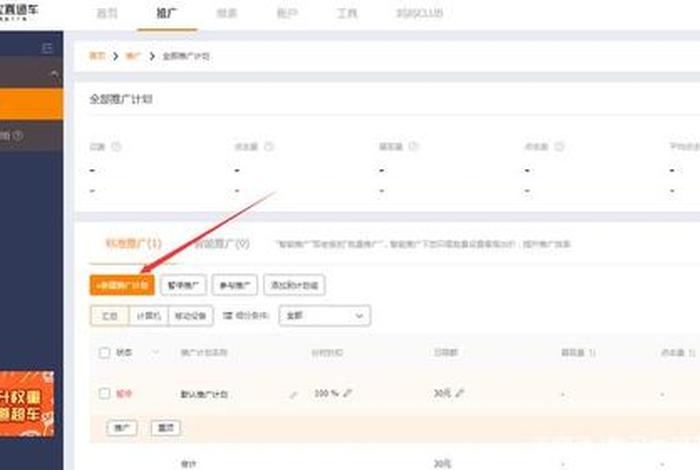
Task: Switch to the 标准推广(1) tab
Action: tap(133, 244)
